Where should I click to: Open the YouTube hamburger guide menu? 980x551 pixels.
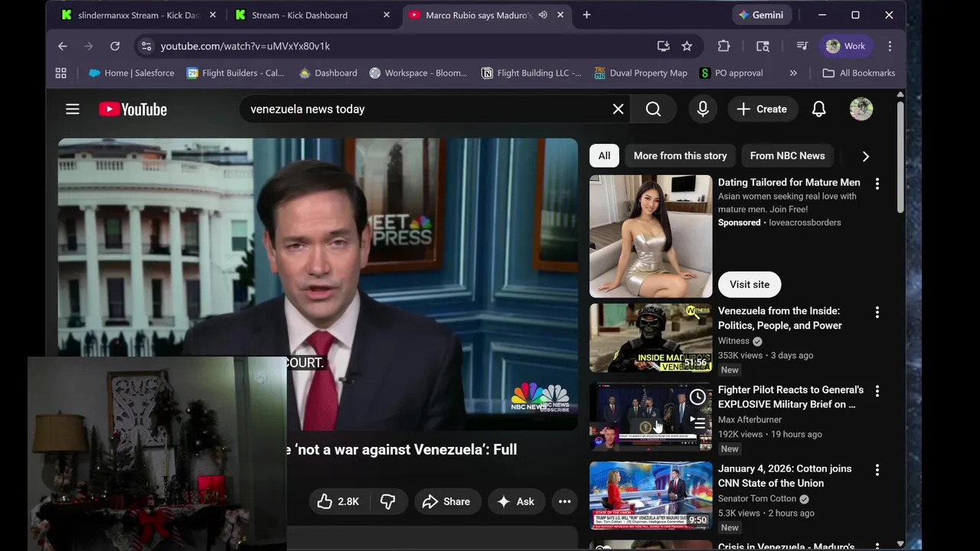[73, 109]
